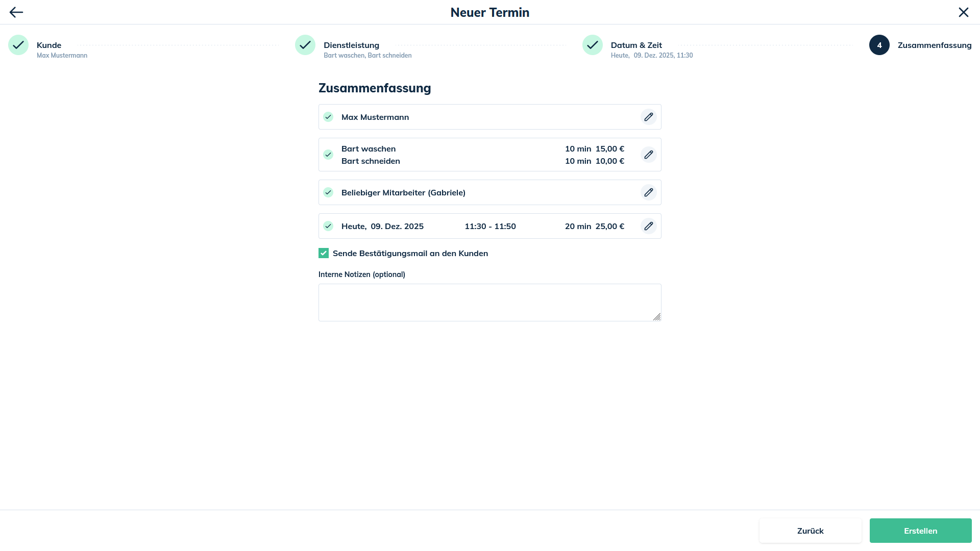
Task: Edit employee Gabriele with pencil icon
Action: point(648,192)
